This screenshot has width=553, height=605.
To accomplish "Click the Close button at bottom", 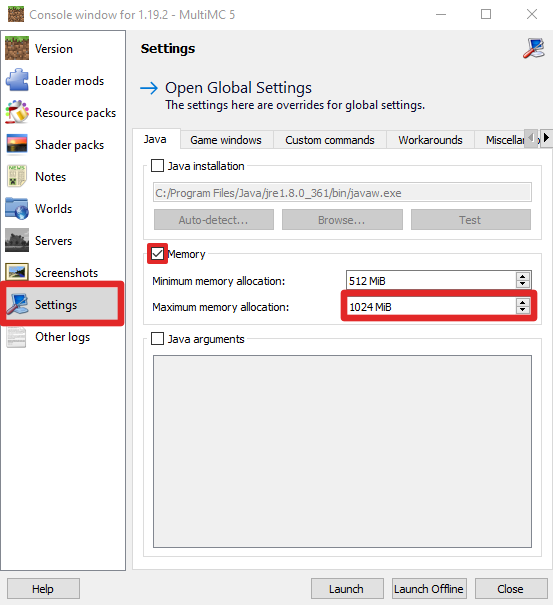I will (x=511, y=589).
